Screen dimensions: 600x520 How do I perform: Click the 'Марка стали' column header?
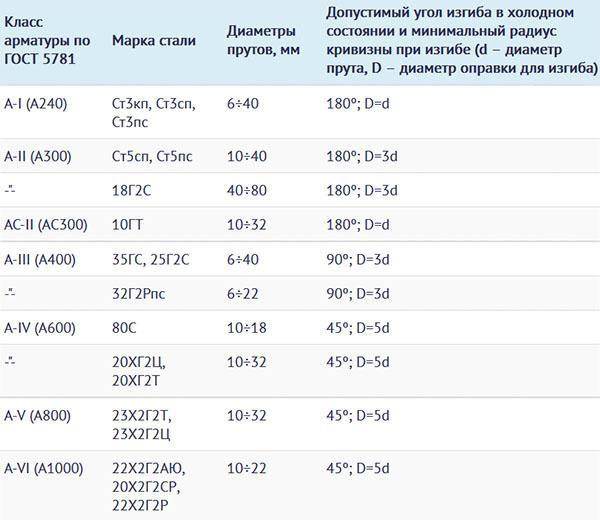coord(154,41)
